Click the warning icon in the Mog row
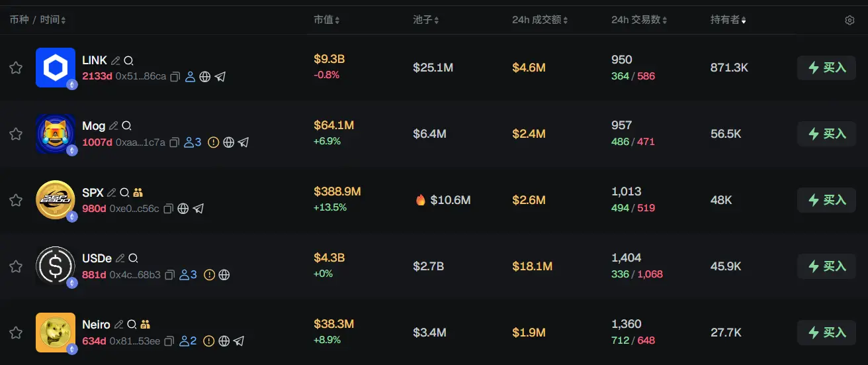This screenshot has width=868, height=365. tap(213, 142)
